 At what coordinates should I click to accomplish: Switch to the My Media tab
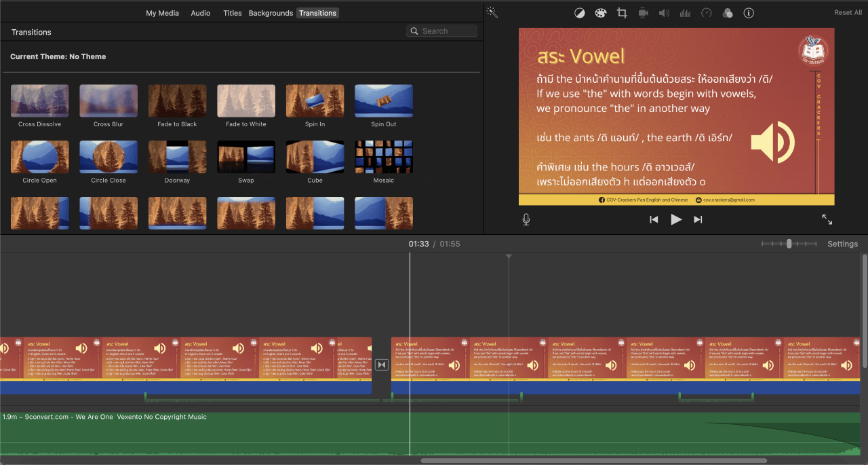coord(163,13)
